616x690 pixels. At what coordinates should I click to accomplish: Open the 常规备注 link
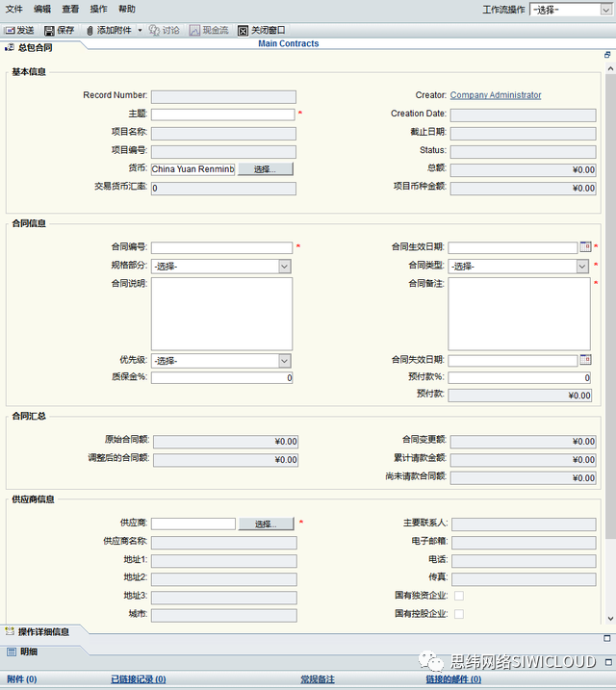tap(318, 679)
